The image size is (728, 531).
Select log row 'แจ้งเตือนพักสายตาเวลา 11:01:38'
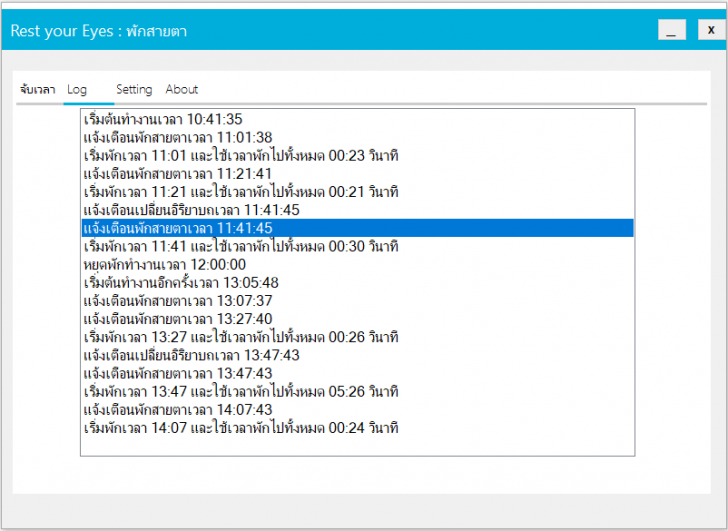(358, 137)
